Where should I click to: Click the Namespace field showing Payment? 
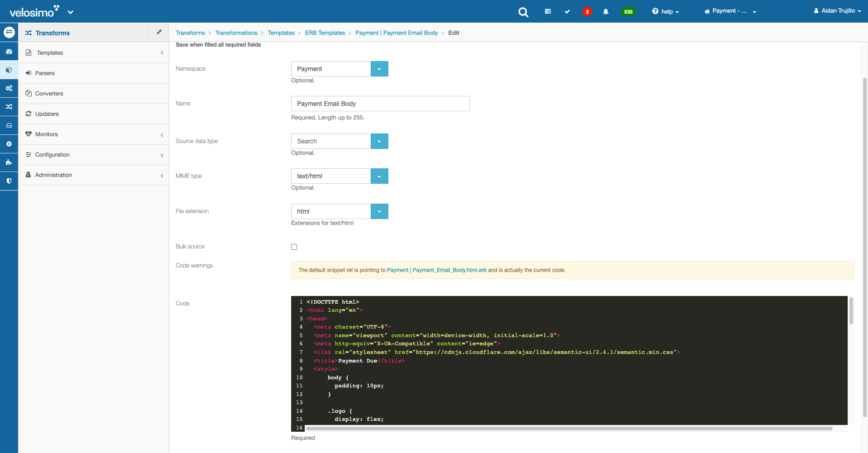331,69
